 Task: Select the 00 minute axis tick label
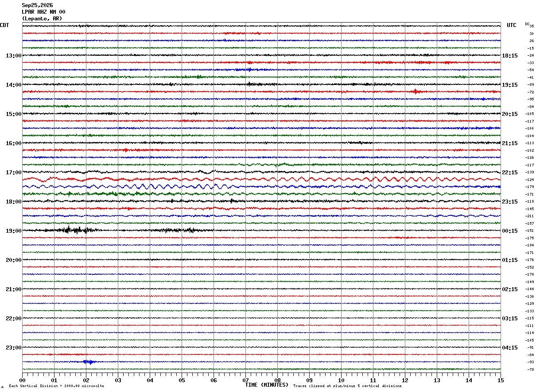[x=22, y=380]
